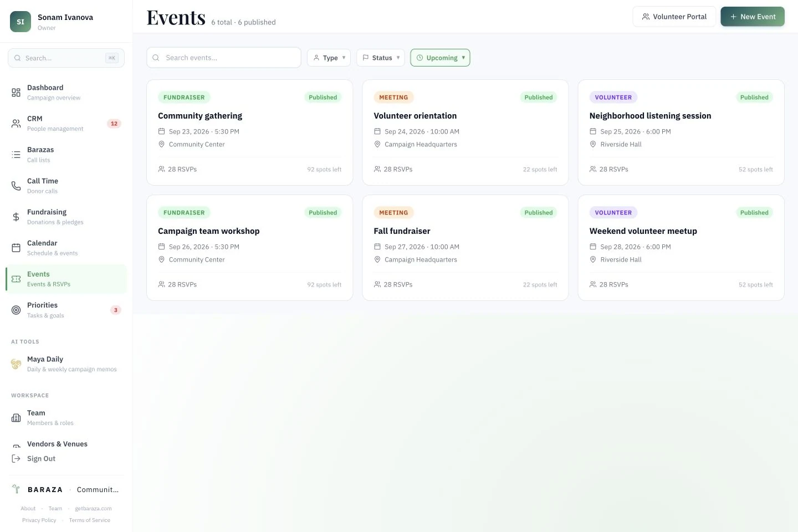Navigate to Call Time donor calls
Image resolution: width=798 pixels, height=532 pixels.
click(x=66, y=186)
